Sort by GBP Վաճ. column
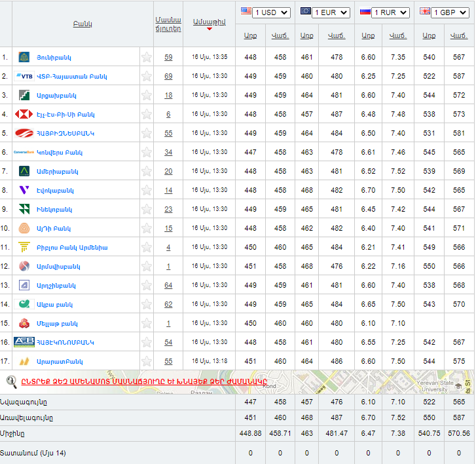The height and width of the screenshot is (464, 476). [x=459, y=35]
